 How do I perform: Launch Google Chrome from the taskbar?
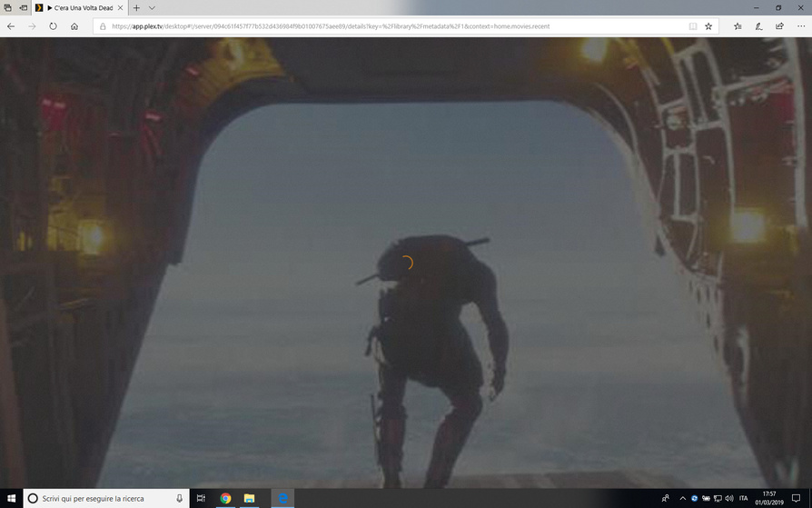click(x=225, y=498)
